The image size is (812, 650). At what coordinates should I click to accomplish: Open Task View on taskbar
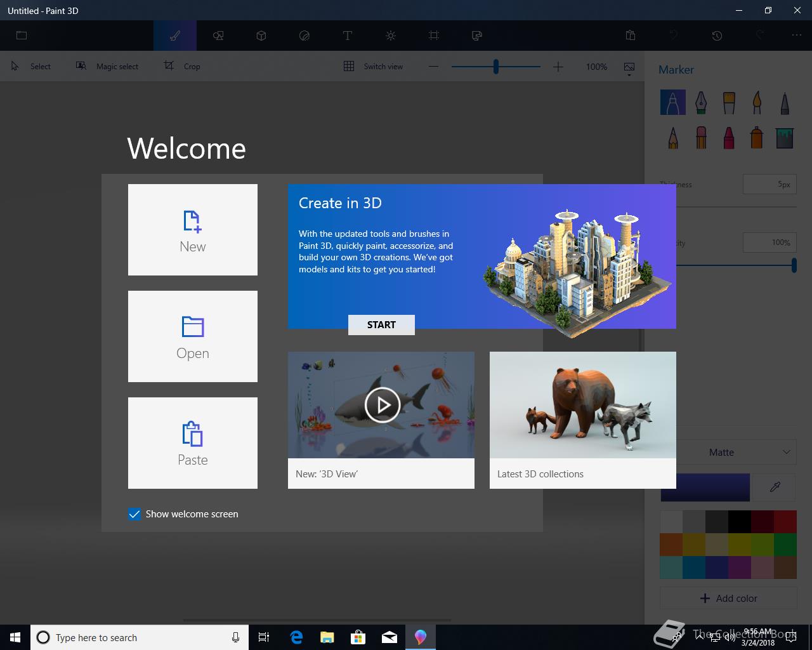(264, 637)
